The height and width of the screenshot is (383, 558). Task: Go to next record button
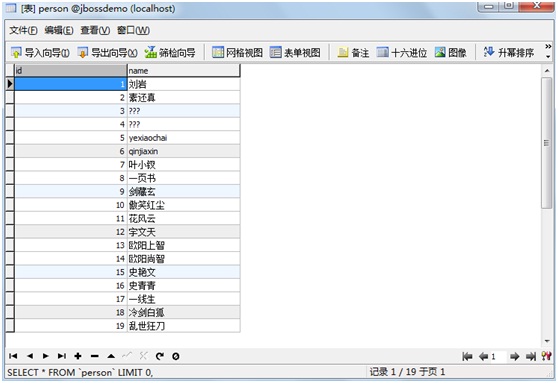[x=46, y=356]
